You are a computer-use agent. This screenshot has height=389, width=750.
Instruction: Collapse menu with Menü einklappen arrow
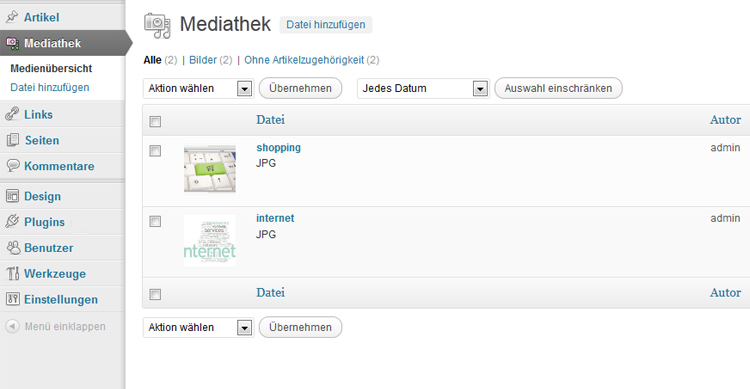coord(12,326)
